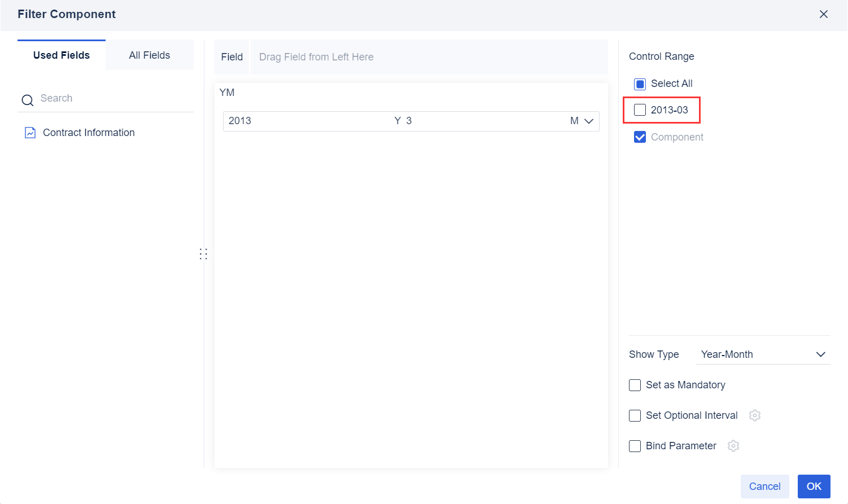Close the Filter Component dialog
This screenshot has width=848, height=504.
click(824, 14)
